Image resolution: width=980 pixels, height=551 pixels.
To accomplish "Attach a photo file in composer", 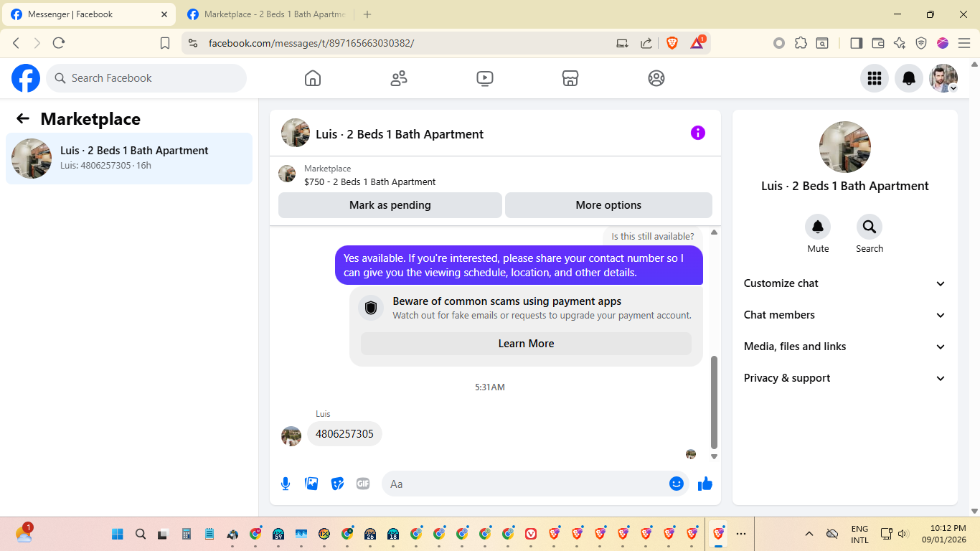I will [x=311, y=484].
